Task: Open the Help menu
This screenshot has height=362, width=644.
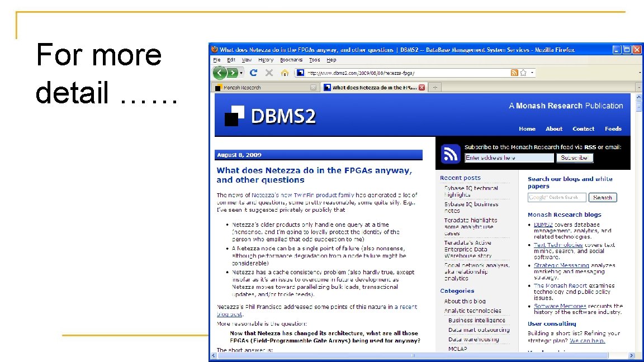Action: click(x=332, y=60)
